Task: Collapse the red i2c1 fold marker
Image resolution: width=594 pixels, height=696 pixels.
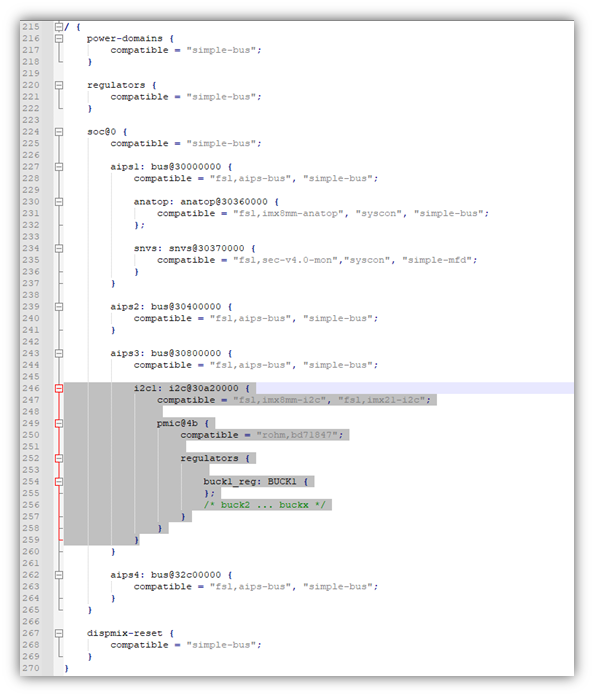Action: [x=59, y=388]
